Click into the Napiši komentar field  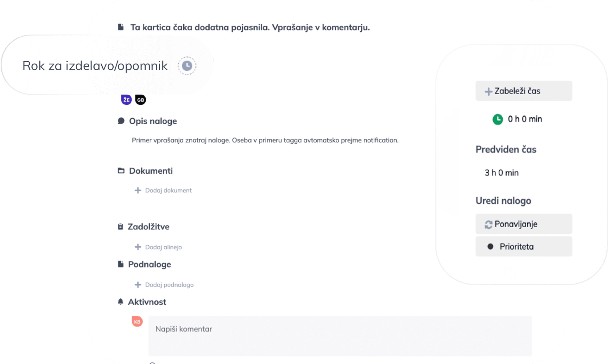pyautogui.click(x=340, y=336)
